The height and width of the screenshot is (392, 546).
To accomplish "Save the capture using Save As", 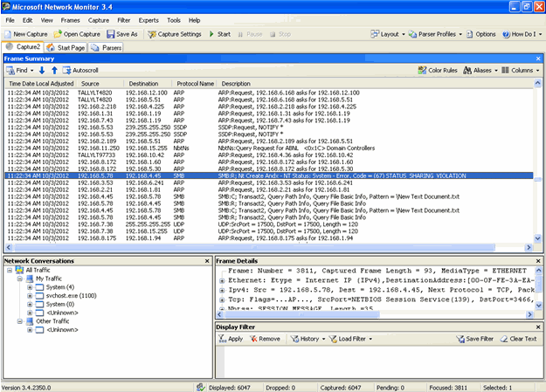I will 122,34.
